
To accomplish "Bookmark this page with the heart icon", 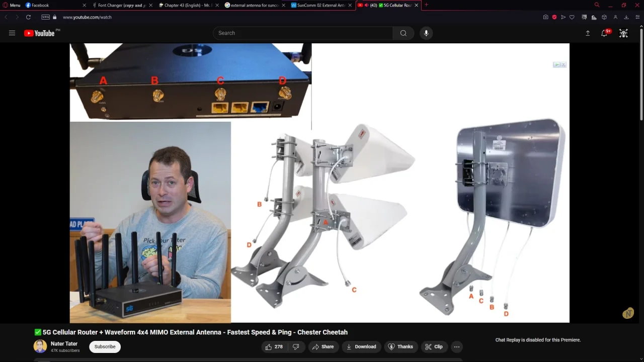I will [572, 17].
